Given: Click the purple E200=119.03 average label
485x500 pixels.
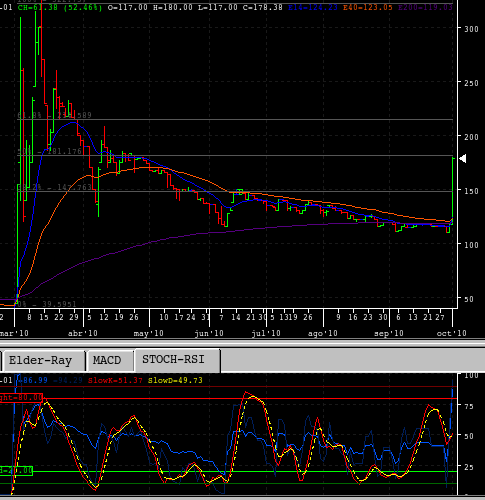Looking at the screenshot, I should pos(426,7).
